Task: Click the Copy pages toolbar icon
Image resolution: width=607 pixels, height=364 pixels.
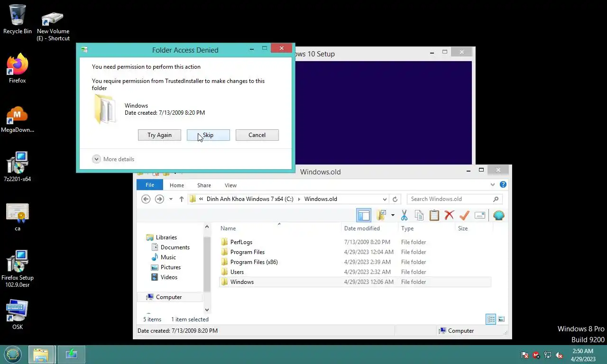Action: point(419,215)
